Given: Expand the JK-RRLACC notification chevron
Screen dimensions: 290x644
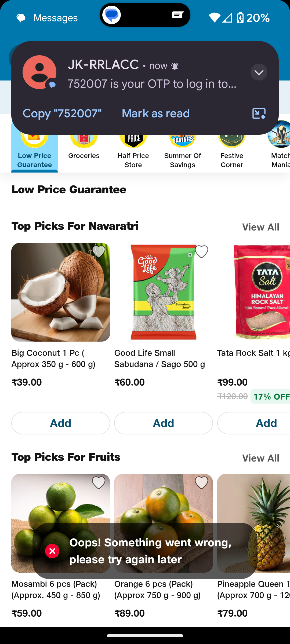Looking at the screenshot, I should (259, 72).
